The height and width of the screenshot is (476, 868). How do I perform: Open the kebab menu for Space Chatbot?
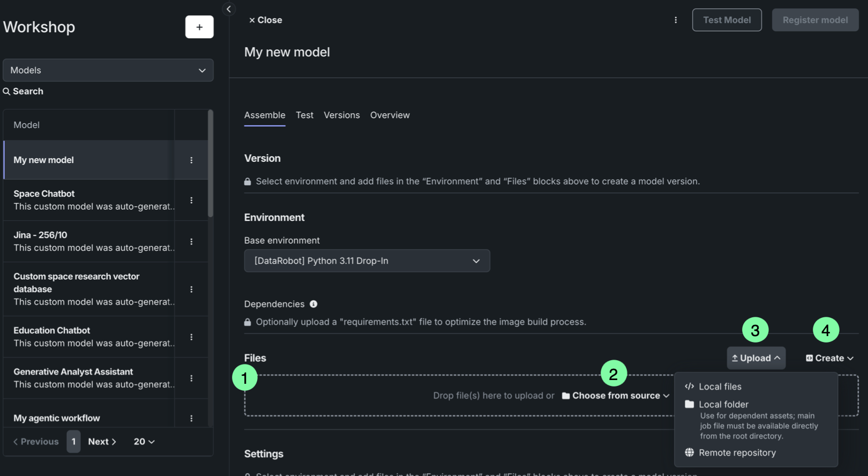pos(191,200)
